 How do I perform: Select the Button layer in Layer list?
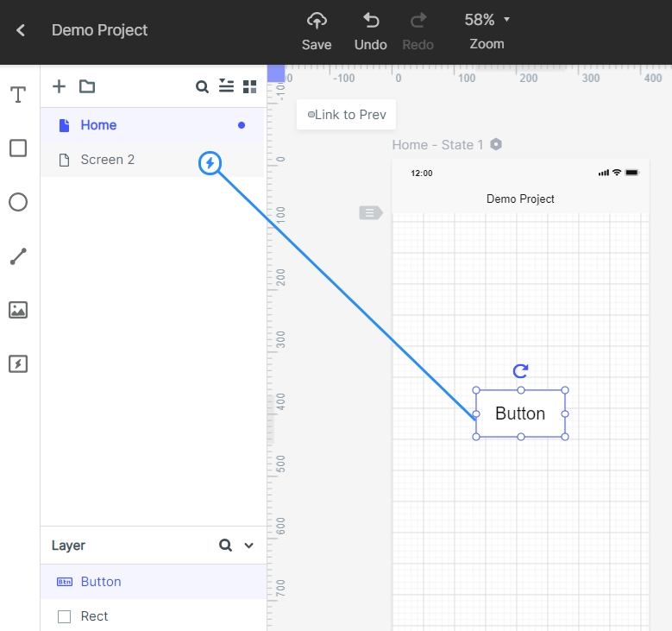point(101,582)
